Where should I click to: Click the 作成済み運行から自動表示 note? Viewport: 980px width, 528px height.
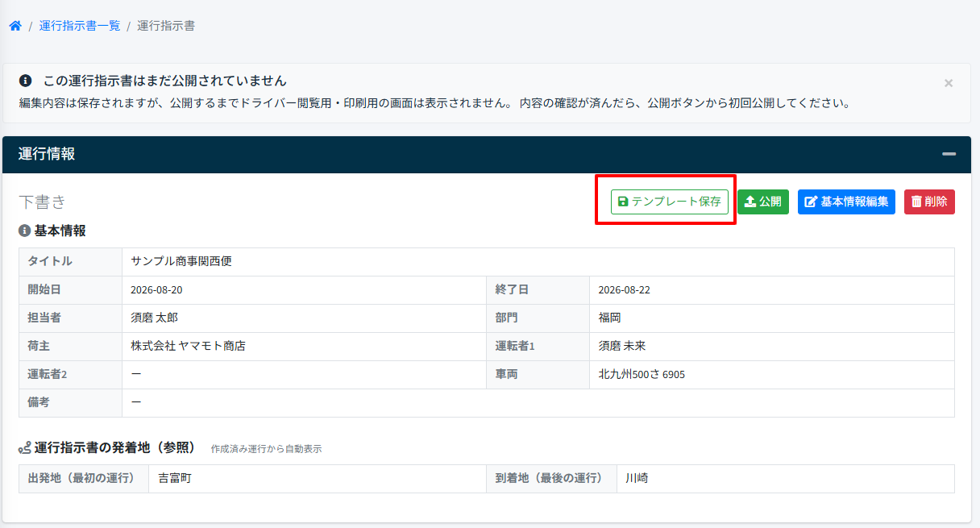pyautogui.click(x=266, y=449)
